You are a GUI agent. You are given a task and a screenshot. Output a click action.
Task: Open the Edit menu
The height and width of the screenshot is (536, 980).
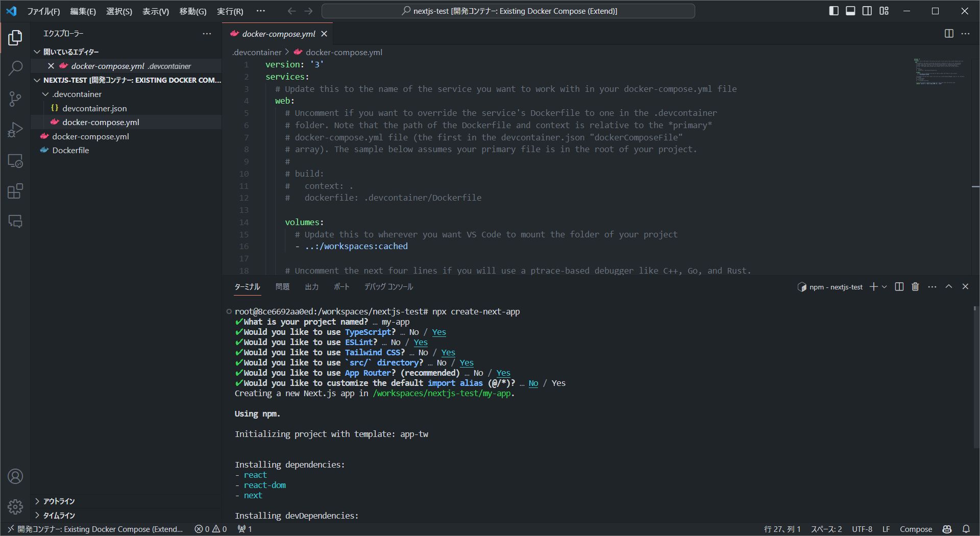(x=83, y=11)
